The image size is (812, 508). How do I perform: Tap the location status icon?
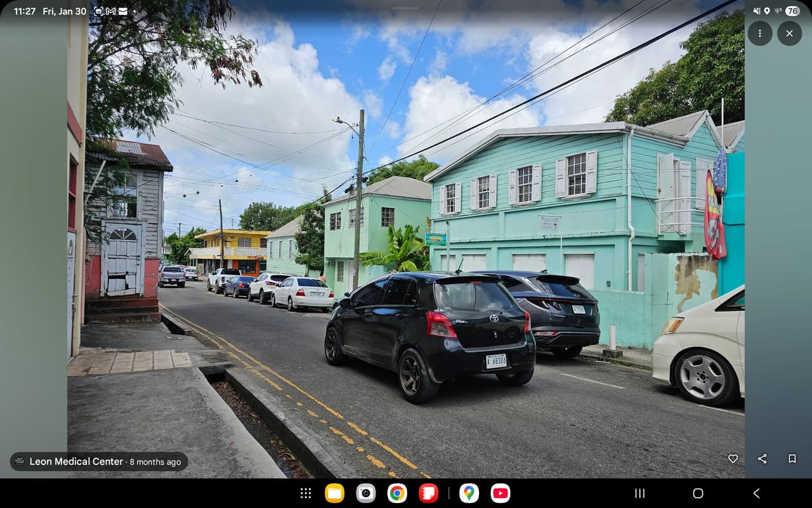coord(766,11)
